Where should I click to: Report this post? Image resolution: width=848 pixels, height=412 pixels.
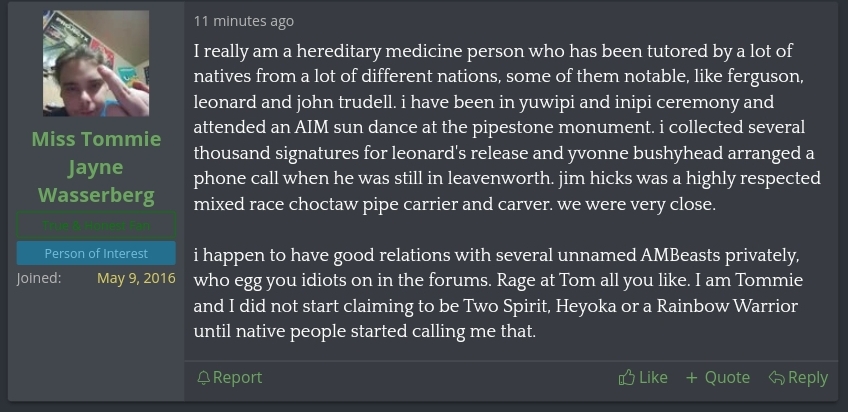[x=230, y=377]
